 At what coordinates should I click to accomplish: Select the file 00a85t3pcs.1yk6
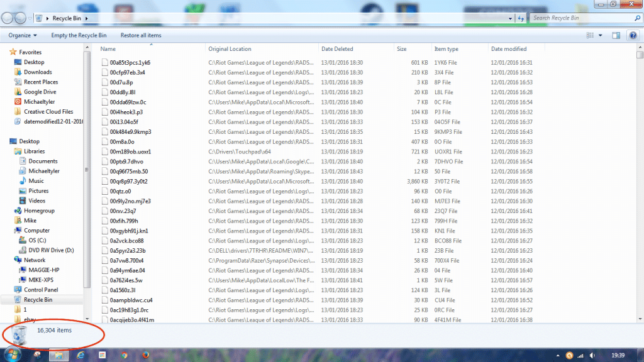pos(130,62)
